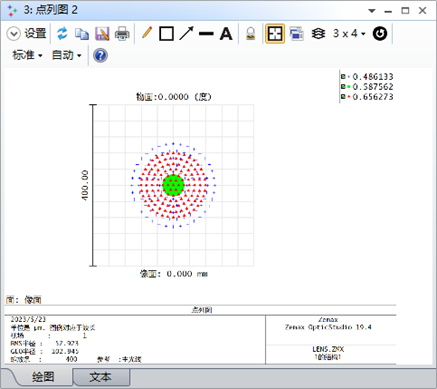
Task: Close the spot diagram window
Action: [423, 11]
